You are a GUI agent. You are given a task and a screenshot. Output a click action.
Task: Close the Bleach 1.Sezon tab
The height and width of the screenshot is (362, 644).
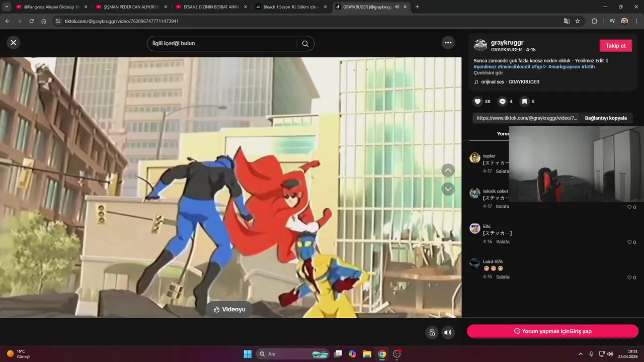[326, 7]
